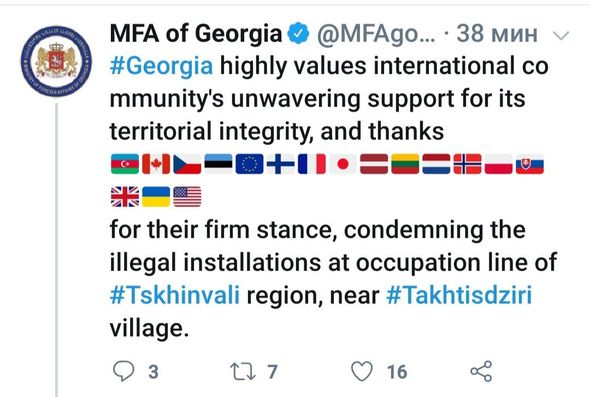Image resolution: width=590 pixels, height=397 pixels.
Task: Retweet this post using the retweet icon
Action: tap(243, 371)
